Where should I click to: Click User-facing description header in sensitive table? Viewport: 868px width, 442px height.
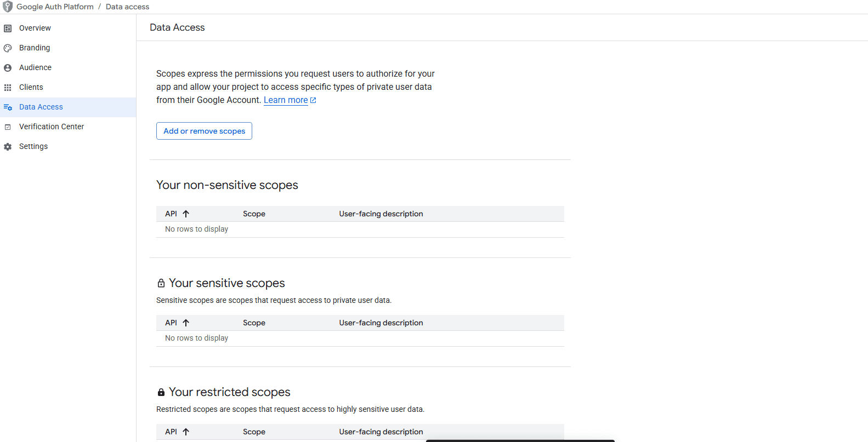pos(381,323)
